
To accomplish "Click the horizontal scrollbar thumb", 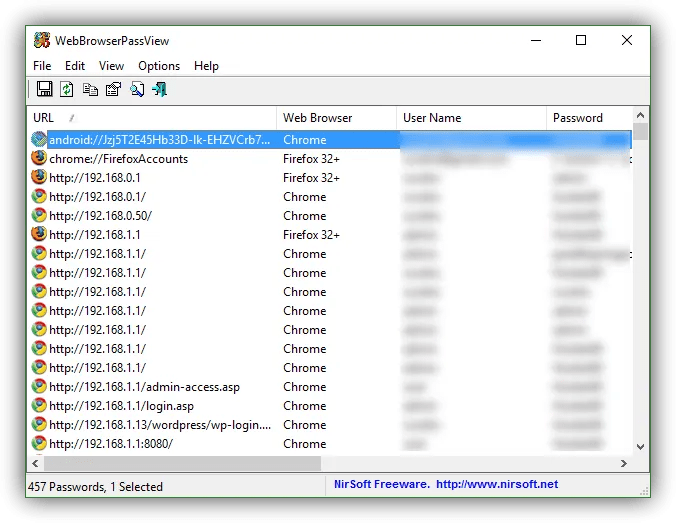I will (182, 463).
